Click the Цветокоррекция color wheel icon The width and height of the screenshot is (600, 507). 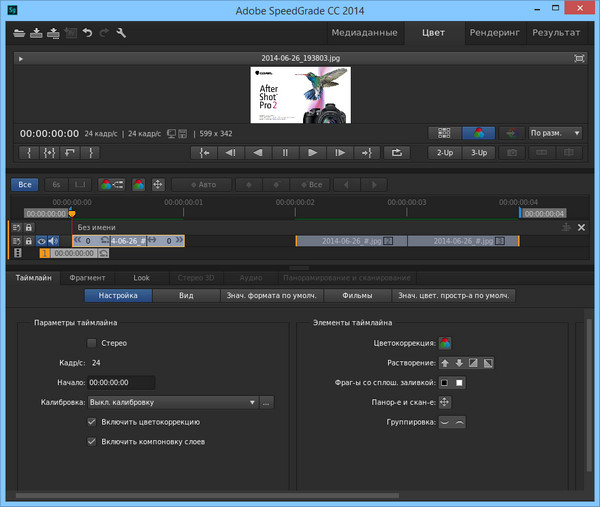coord(445,343)
